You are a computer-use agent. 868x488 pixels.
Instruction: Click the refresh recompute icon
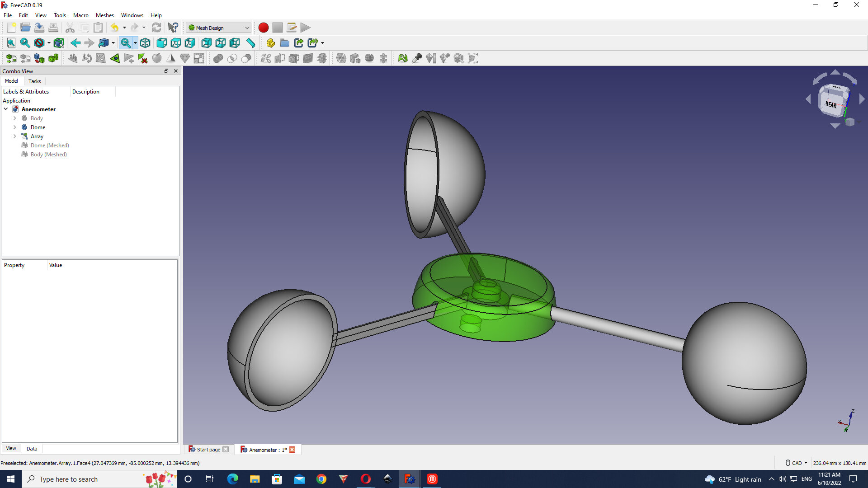(x=156, y=28)
